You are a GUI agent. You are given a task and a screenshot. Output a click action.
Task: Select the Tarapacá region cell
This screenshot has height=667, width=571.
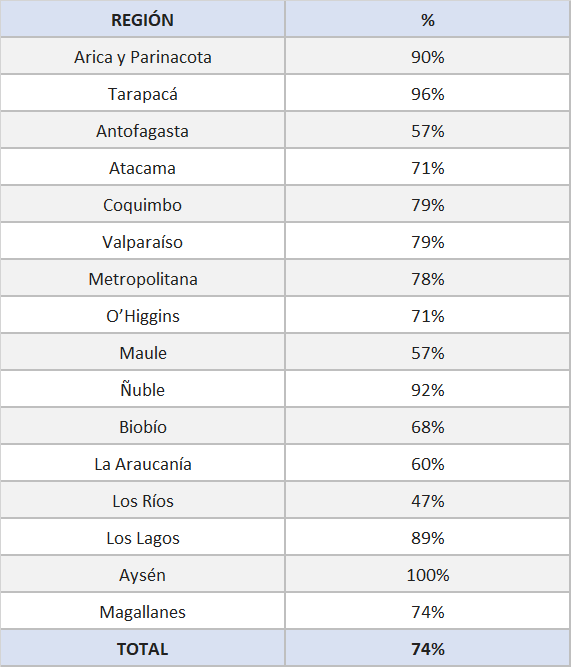[x=143, y=93]
